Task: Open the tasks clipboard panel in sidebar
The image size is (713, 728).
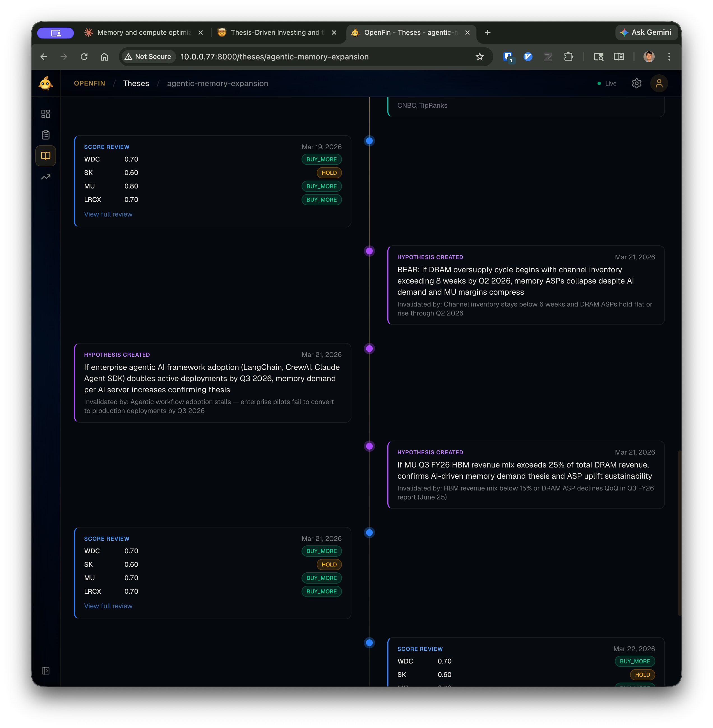Action: click(46, 135)
